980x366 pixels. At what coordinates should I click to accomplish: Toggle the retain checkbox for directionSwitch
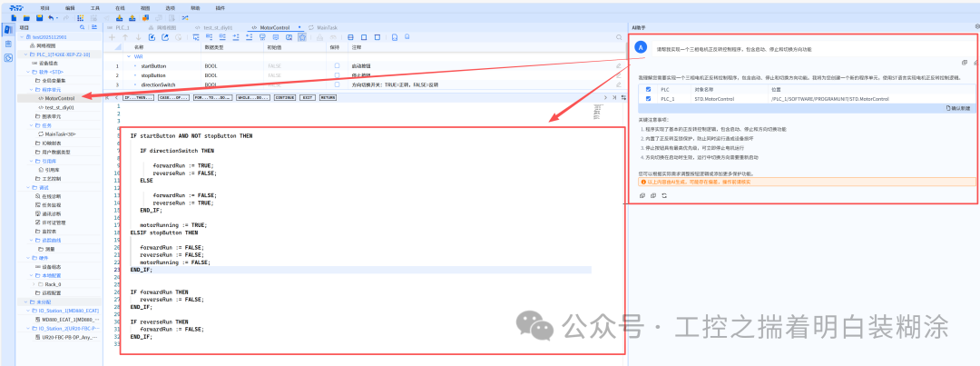point(337,84)
